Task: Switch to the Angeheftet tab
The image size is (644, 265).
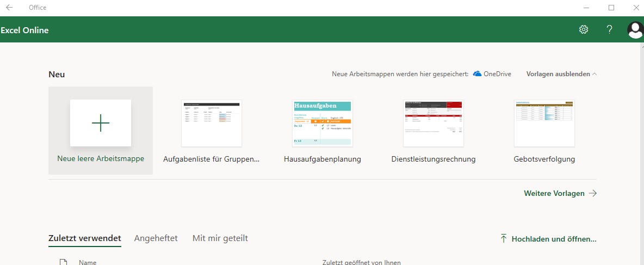Action: coord(156,238)
